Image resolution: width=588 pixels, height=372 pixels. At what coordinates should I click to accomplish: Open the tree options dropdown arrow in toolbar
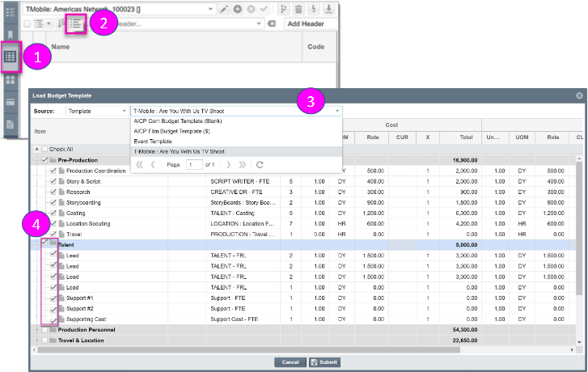(49, 24)
